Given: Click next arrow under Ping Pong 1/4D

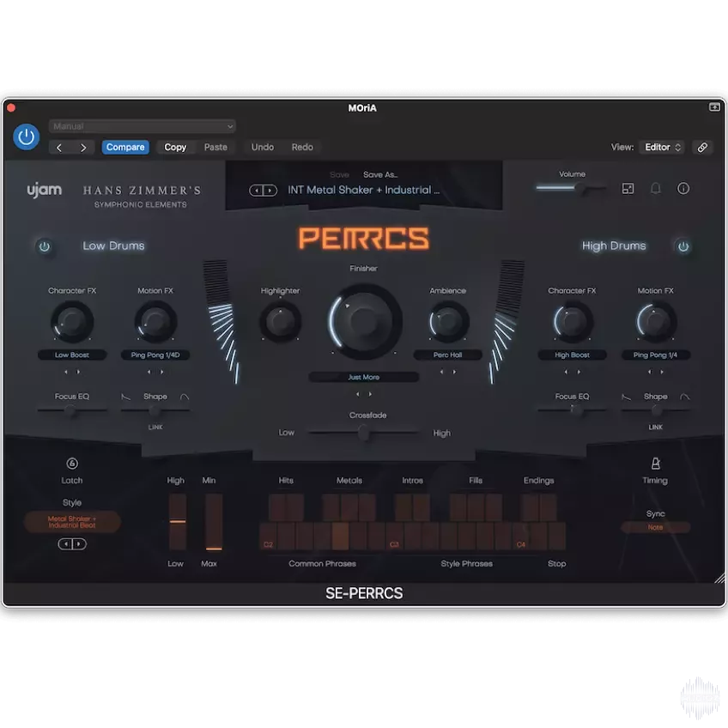Looking at the screenshot, I should pyautogui.click(x=161, y=372).
